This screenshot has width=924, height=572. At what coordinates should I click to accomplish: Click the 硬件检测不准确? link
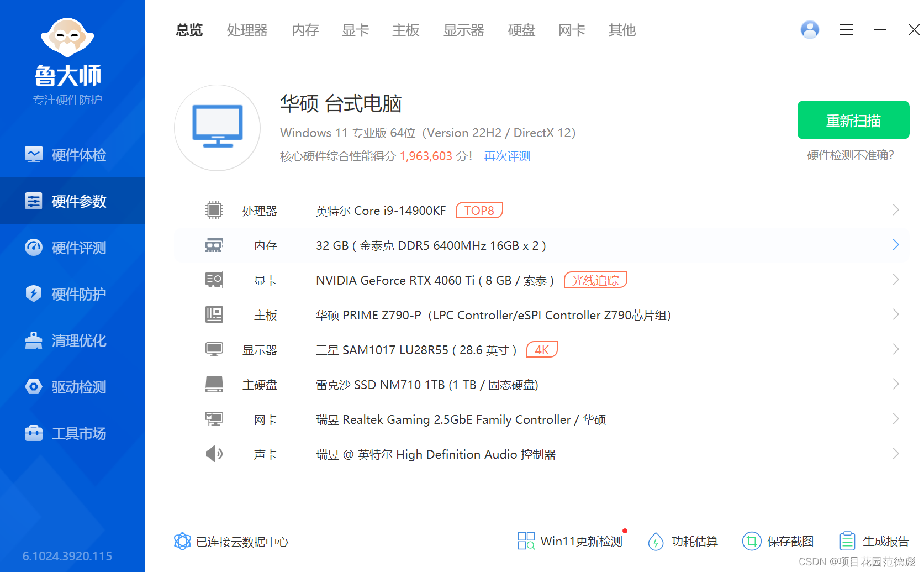click(x=851, y=155)
